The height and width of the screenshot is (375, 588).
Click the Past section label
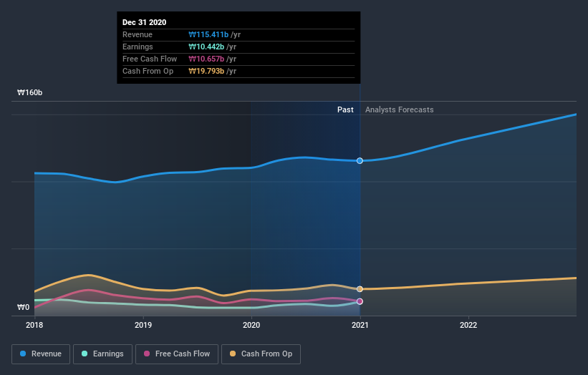(345, 109)
